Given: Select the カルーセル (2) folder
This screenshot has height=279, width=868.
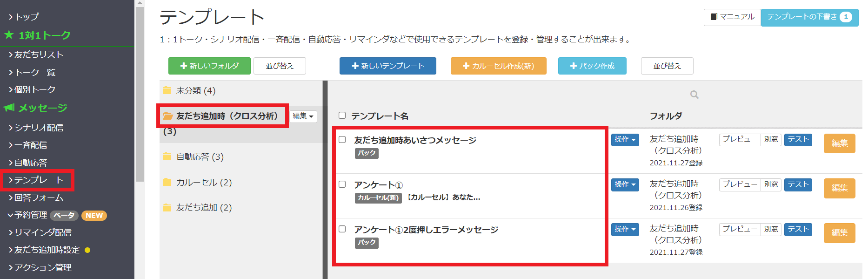Looking at the screenshot, I should (x=204, y=182).
